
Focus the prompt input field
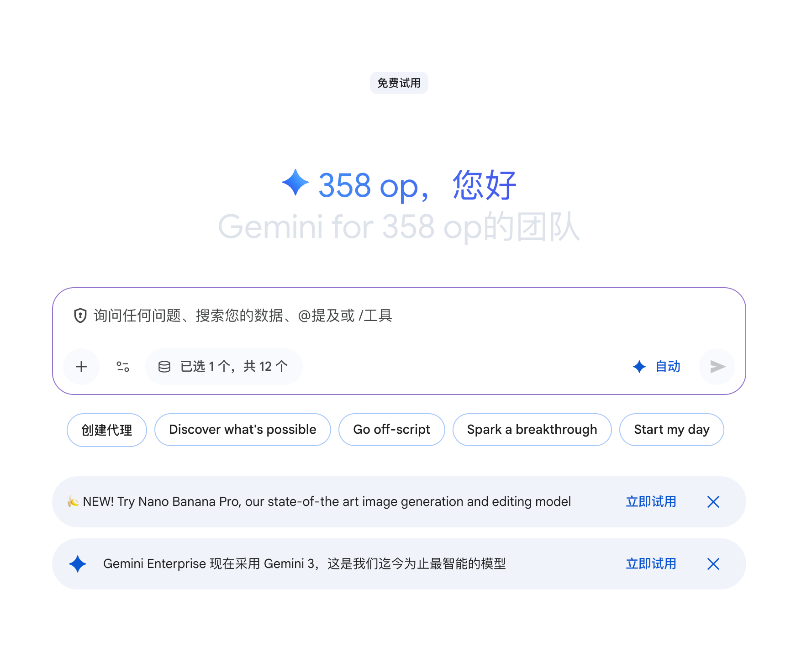pos(399,316)
